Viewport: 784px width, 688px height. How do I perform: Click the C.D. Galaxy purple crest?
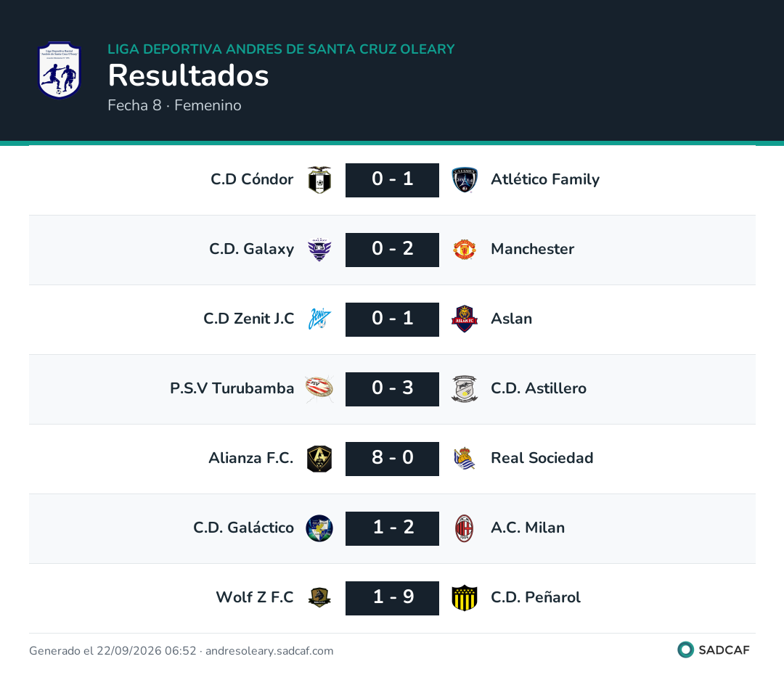tap(319, 250)
